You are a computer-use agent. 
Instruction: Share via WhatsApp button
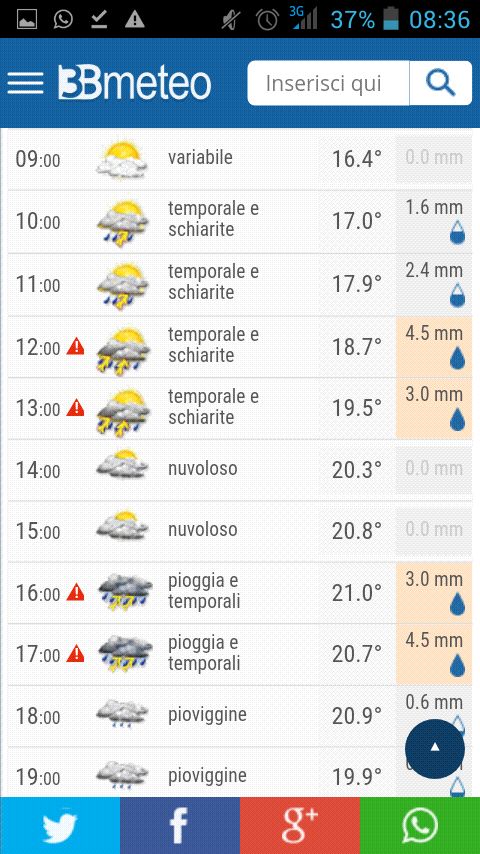pyautogui.click(x=420, y=826)
